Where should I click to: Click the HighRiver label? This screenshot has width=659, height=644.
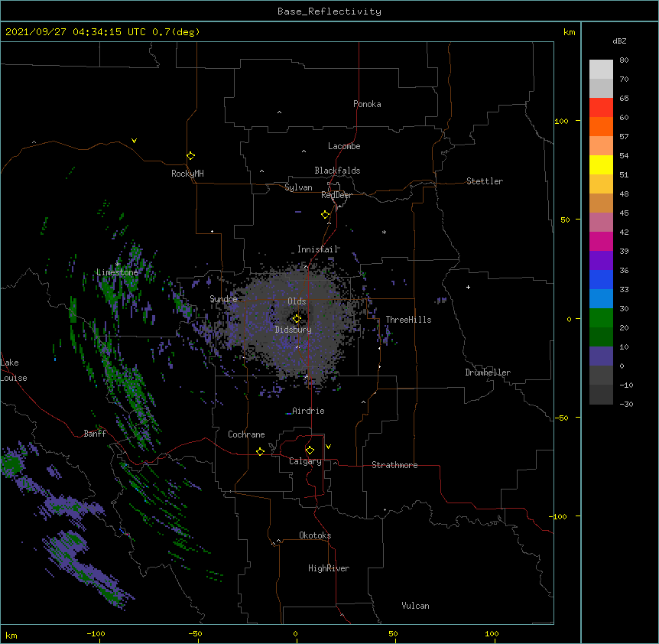pyautogui.click(x=329, y=568)
